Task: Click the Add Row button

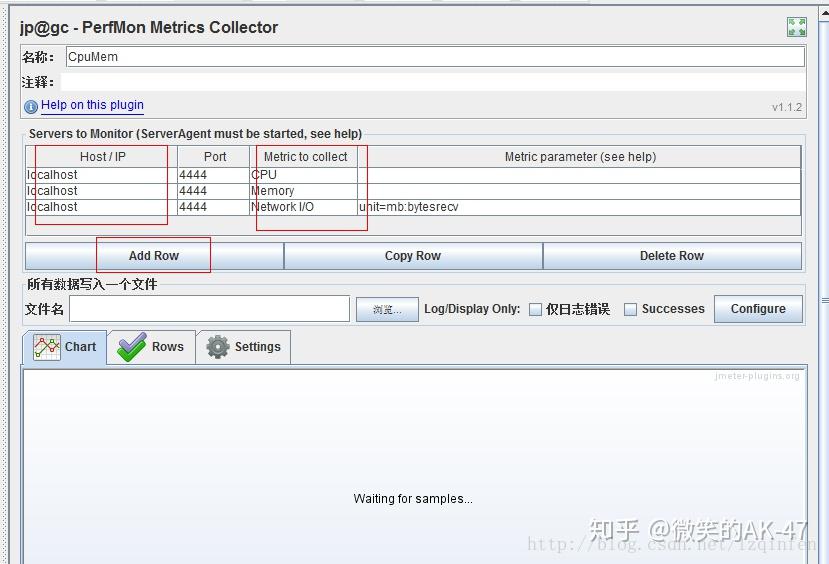Action: click(x=154, y=256)
